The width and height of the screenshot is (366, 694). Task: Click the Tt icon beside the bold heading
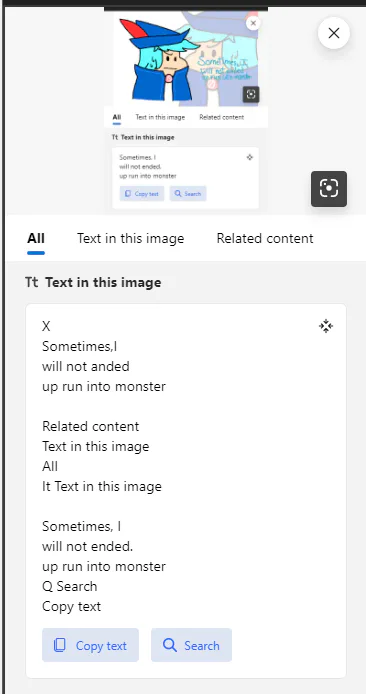tap(31, 282)
